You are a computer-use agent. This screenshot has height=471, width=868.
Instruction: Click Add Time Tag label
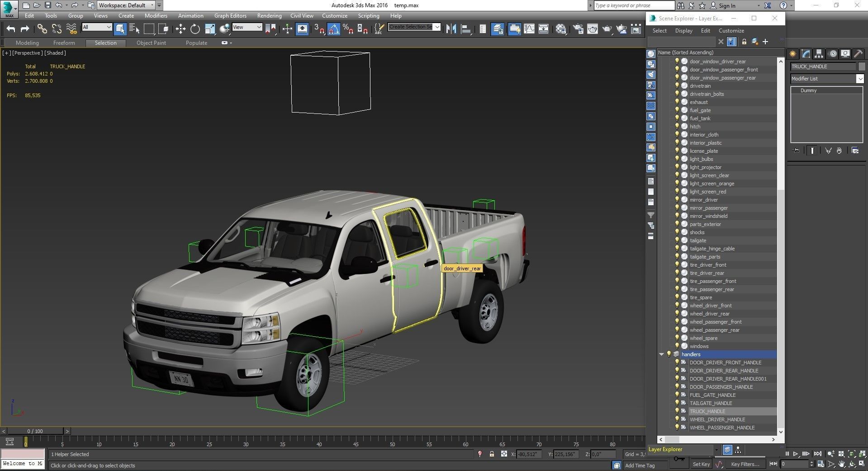[640, 466]
